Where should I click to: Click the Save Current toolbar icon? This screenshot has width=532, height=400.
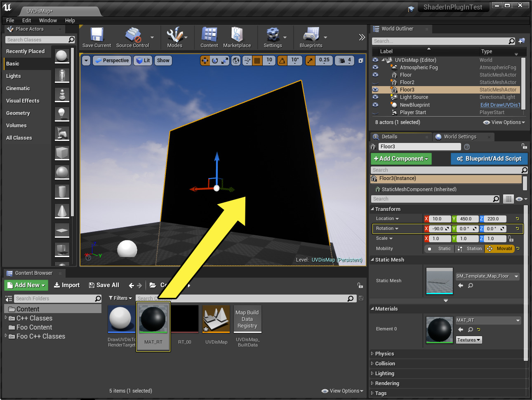97,35
